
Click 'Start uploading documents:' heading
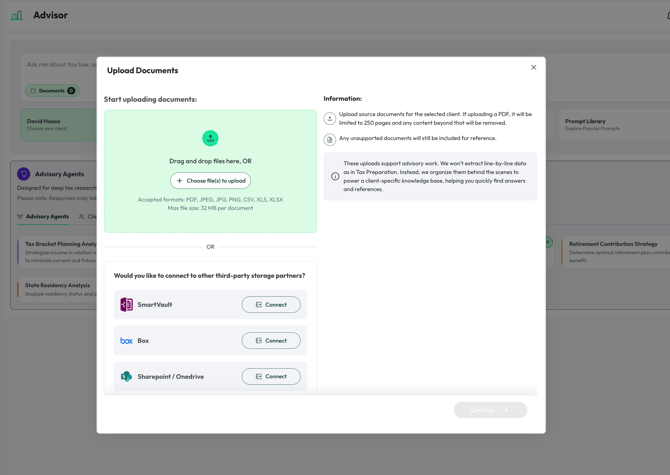(150, 99)
